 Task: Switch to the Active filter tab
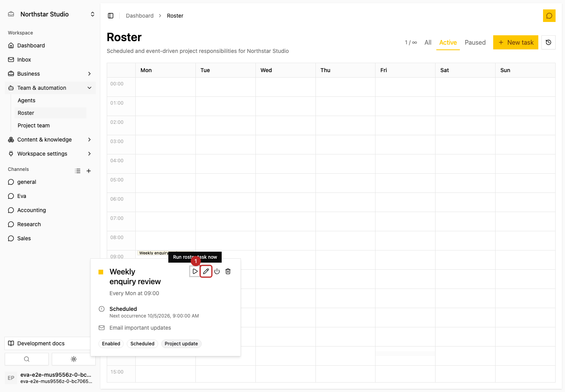click(x=448, y=42)
